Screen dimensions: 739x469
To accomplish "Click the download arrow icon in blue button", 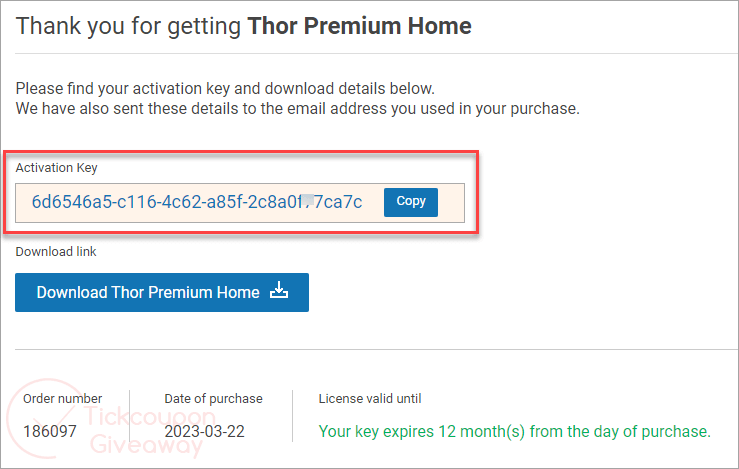I will click(279, 291).
